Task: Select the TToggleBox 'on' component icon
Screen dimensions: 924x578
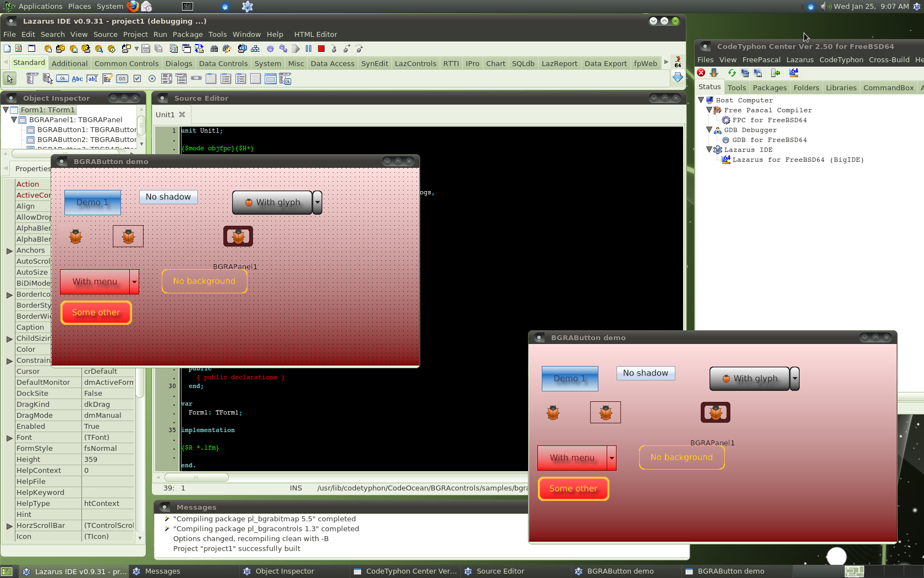Action: (122, 79)
